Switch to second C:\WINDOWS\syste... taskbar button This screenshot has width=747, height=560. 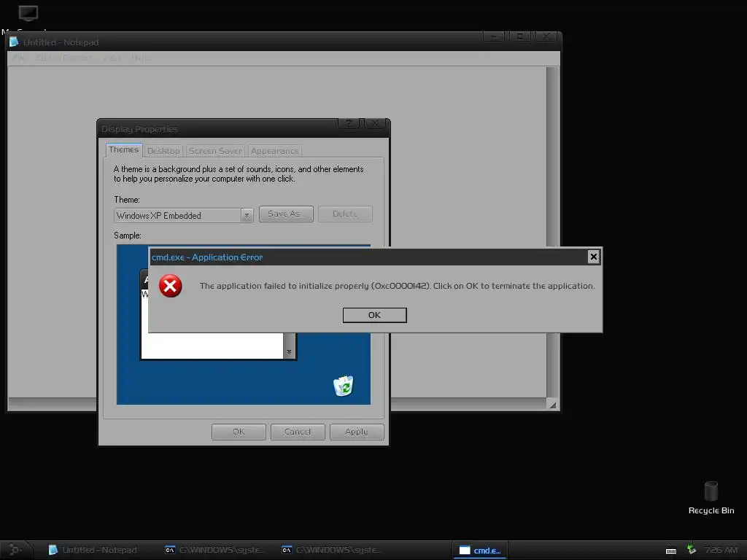(331, 550)
